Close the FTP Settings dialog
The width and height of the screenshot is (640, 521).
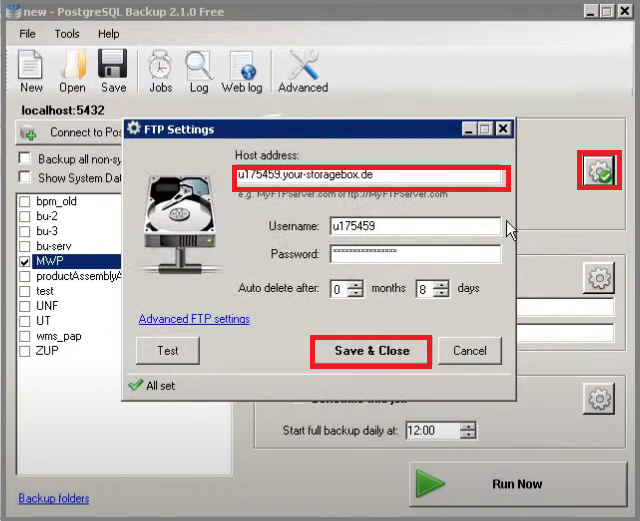pyautogui.click(x=503, y=129)
